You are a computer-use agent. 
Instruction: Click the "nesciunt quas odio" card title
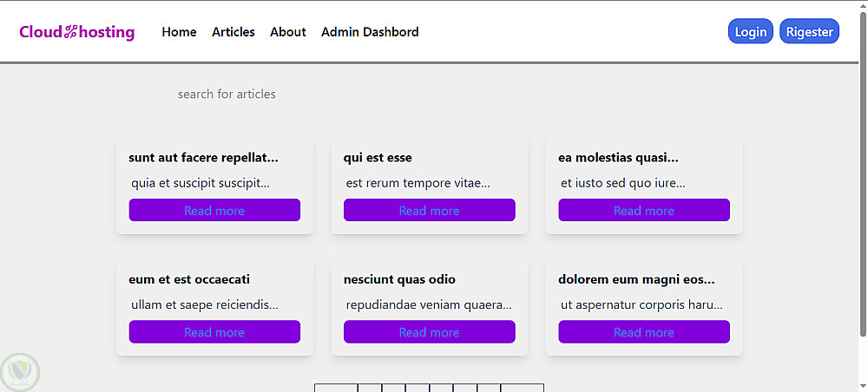399,279
